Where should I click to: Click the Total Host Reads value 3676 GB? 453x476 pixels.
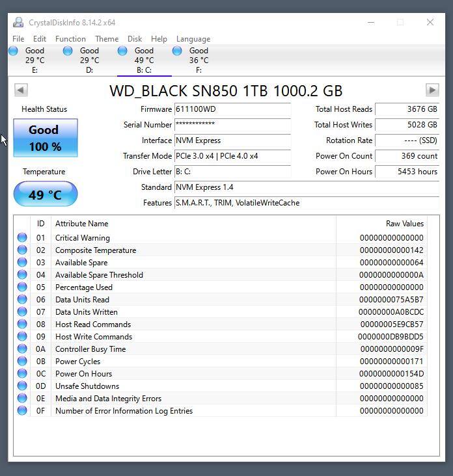pos(407,109)
